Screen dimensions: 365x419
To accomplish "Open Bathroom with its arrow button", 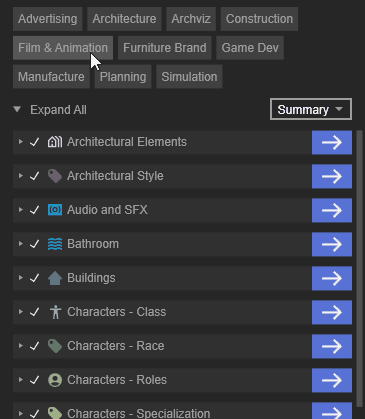I will tap(332, 244).
